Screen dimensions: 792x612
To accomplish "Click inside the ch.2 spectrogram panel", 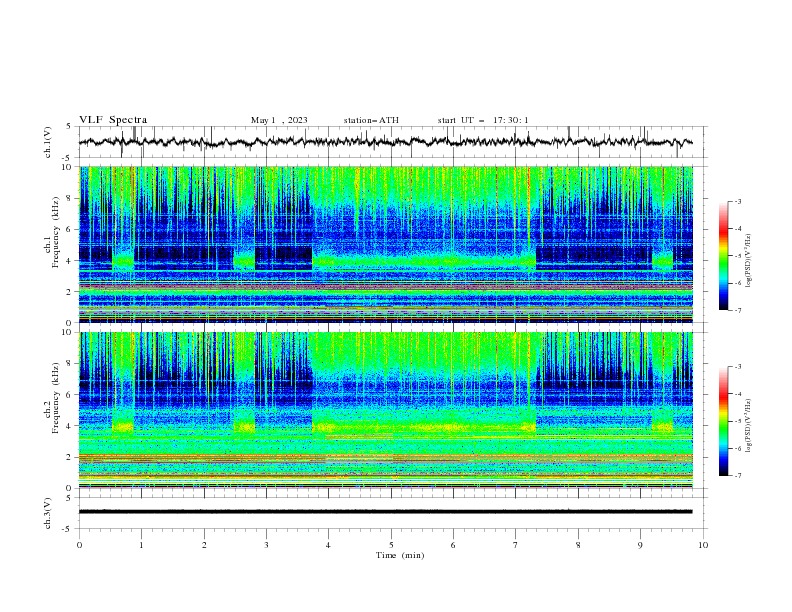I will click(x=386, y=410).
